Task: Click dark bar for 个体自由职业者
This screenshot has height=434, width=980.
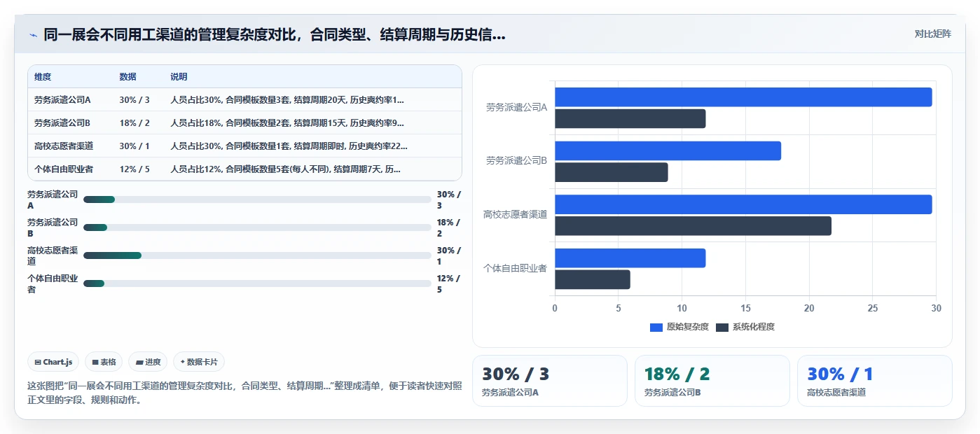Action: click(592, 280)
